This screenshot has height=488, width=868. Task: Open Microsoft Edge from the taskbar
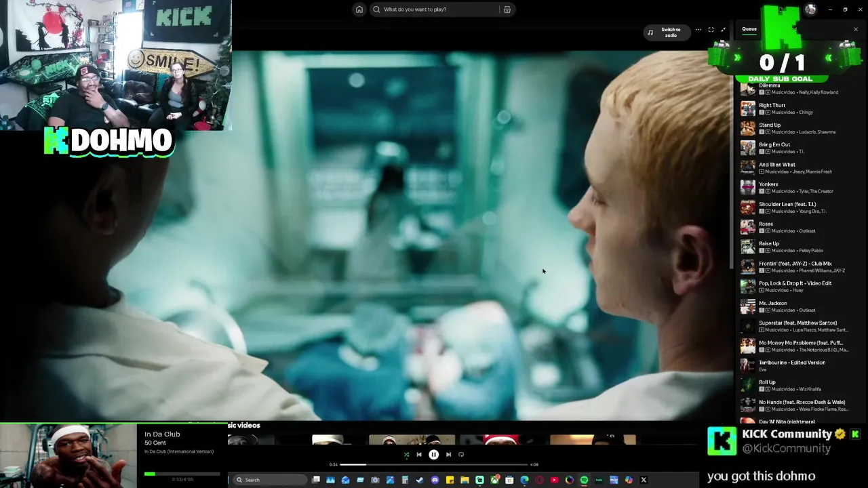click(x=524, y=480)
